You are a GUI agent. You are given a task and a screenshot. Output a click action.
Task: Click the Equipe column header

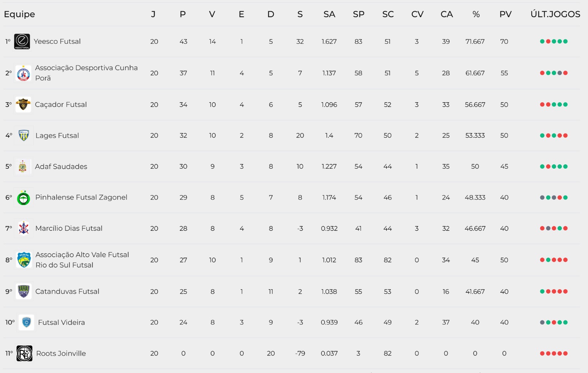click(19, 14)
